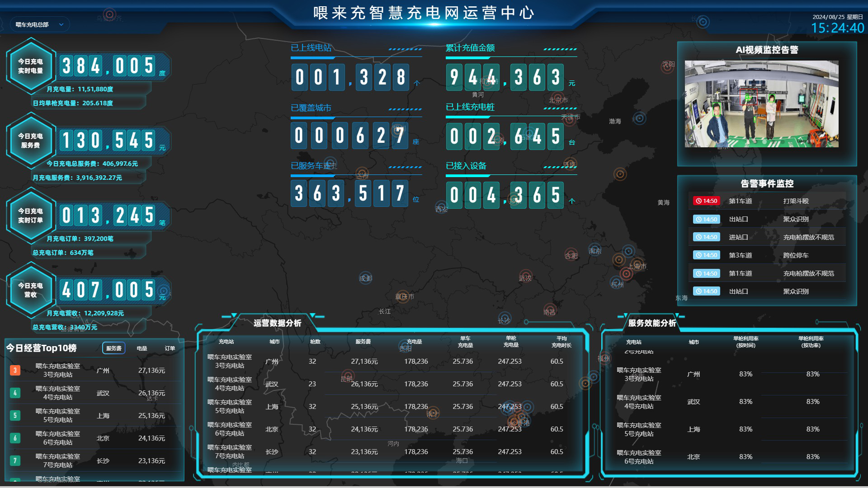Click 月充电营收: 12,209,928元 label
This screenshot has width=868, height=488.
[85, 313]
